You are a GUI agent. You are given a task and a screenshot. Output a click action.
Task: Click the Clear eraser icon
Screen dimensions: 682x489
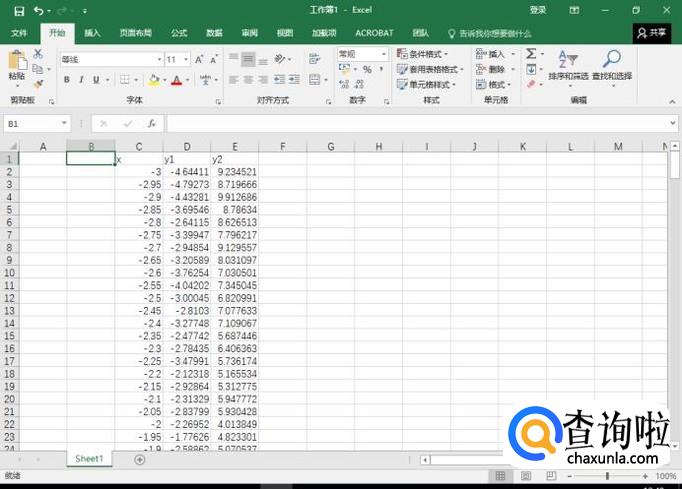[531, 84]
